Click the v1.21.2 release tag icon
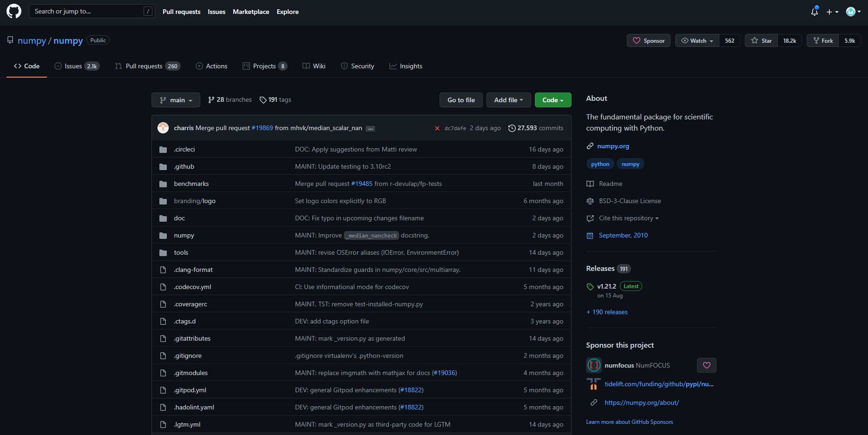The width and height of the screenshot is (868, 435). click(x=590, y=287)
